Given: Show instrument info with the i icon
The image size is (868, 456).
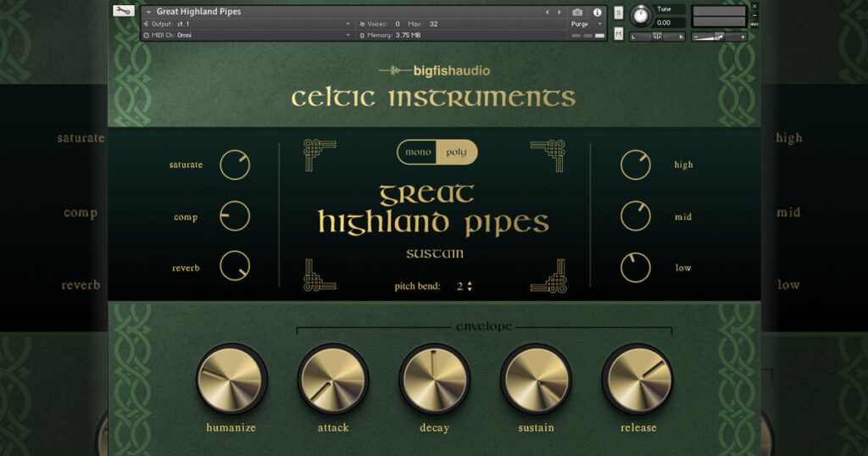Looking at the screenshot, I should point(598,12).
